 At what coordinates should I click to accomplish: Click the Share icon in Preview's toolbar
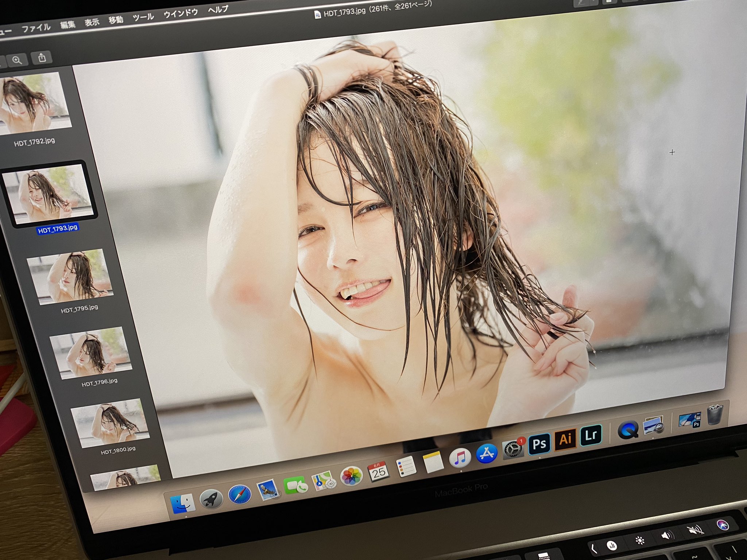click(x=42, y=58)
